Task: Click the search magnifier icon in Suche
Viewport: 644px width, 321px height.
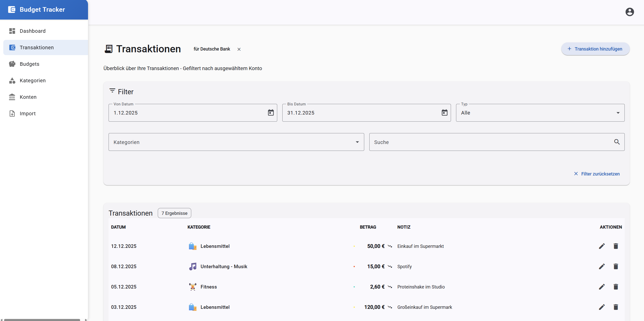Action: pyautogui.click(x=617, y=142)
